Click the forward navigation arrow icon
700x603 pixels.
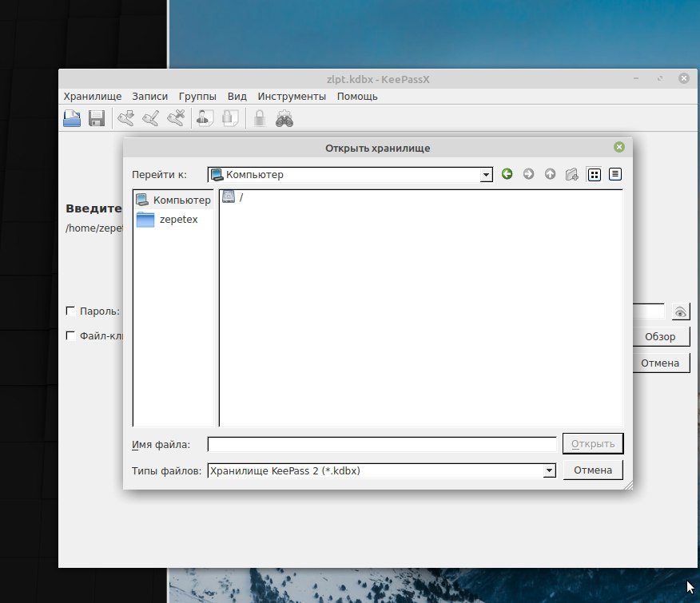(x=528, y=174)
